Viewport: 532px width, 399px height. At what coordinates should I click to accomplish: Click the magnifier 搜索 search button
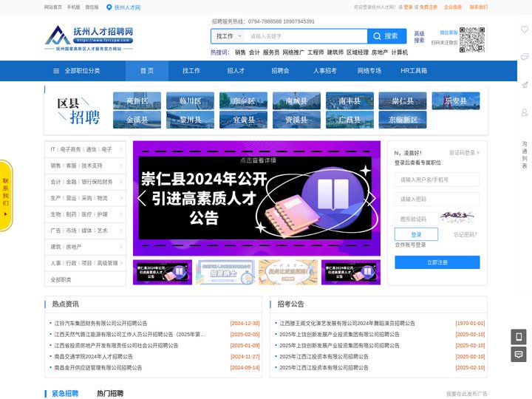(386, 36)
